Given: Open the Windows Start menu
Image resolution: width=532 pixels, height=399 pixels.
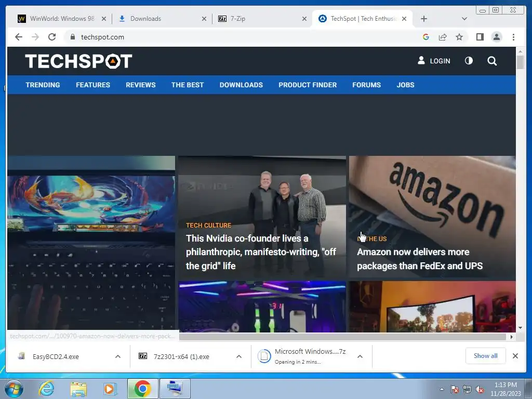Looking at the screenshot, I should pos(14,389).
